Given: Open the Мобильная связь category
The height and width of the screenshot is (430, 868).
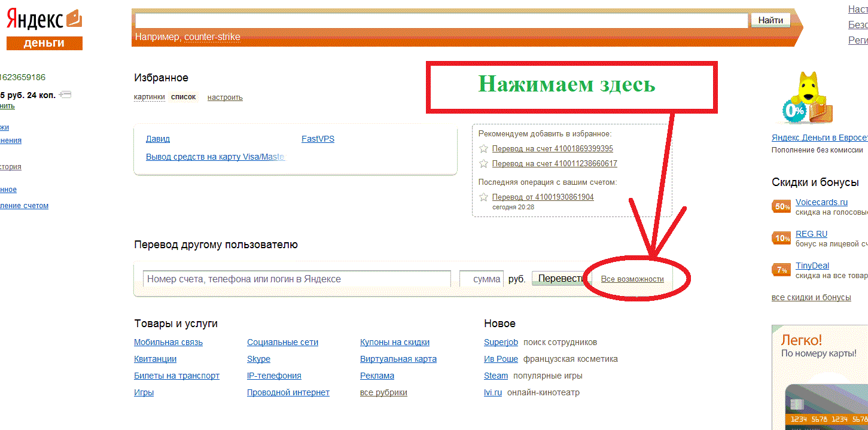Looking at the screenshot, I should (x=168, y=342).
